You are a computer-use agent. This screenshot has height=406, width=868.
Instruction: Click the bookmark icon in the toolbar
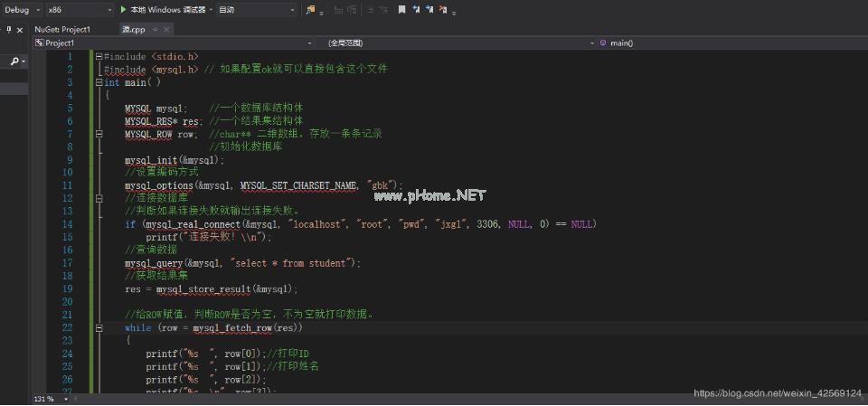point(401,10)
